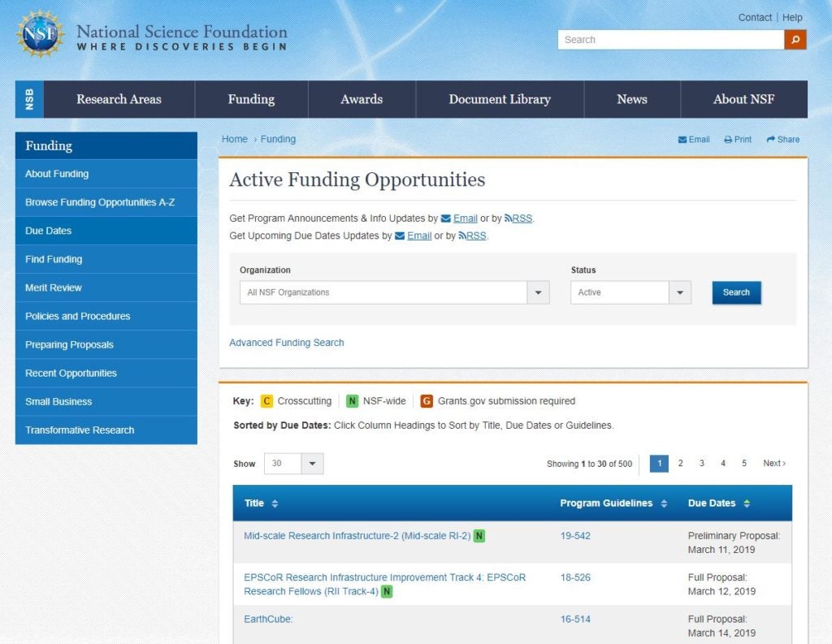Screen dimensions: 832x644
Task: Click the orange search magnifier button
Action: tap(795, 40)
